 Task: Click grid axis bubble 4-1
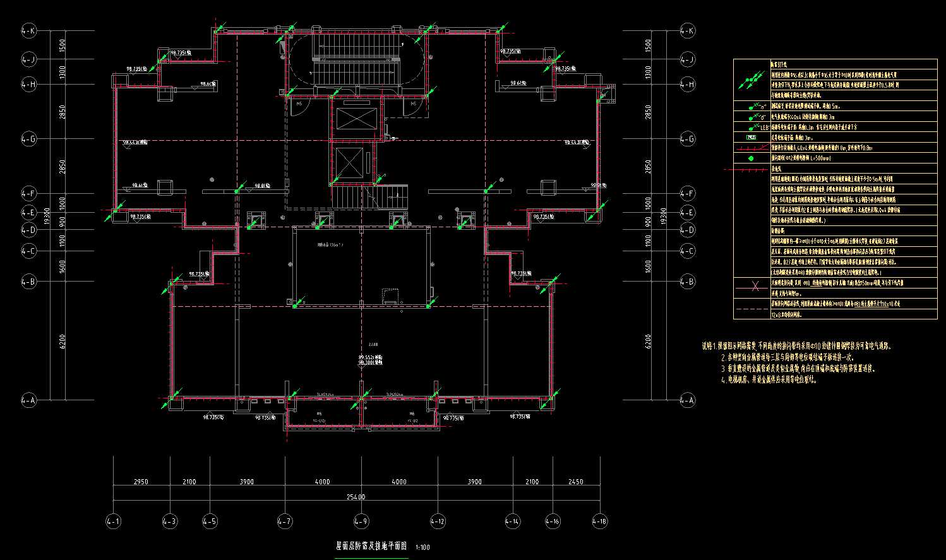113,521
